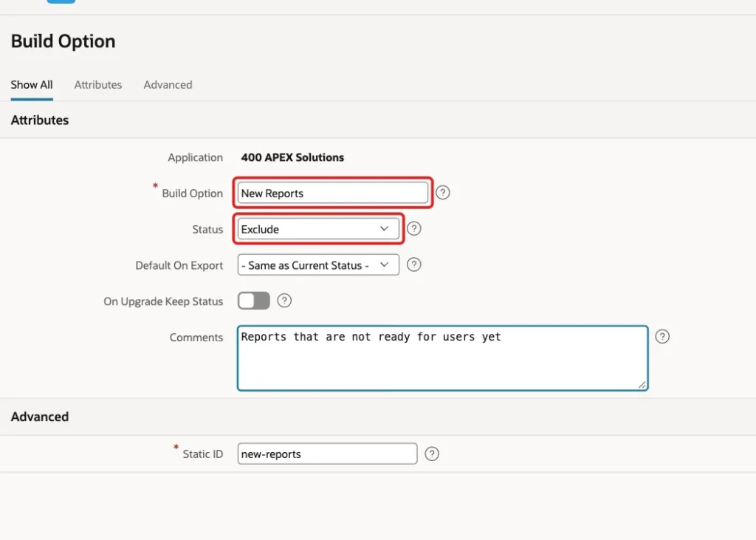The width and height of the screenshot is (756, 540).
Task: Open the Default On Export dropdown
Action: coord(318,265)
